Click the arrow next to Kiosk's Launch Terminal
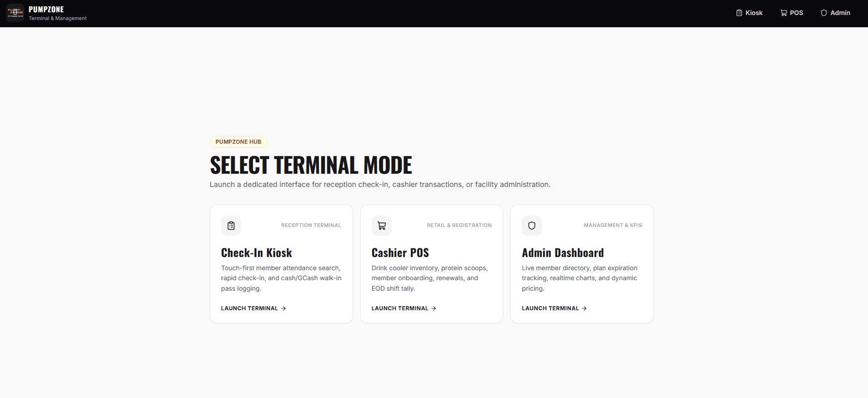Image resolution: width=868 pixels, height=398 pixels. [x=283, y=308]
